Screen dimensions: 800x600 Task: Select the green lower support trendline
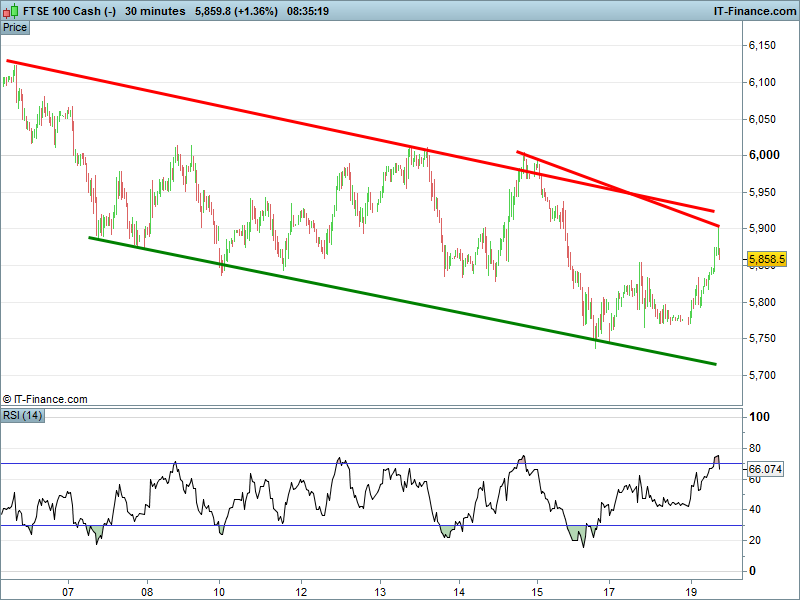(x=400, y=300)
